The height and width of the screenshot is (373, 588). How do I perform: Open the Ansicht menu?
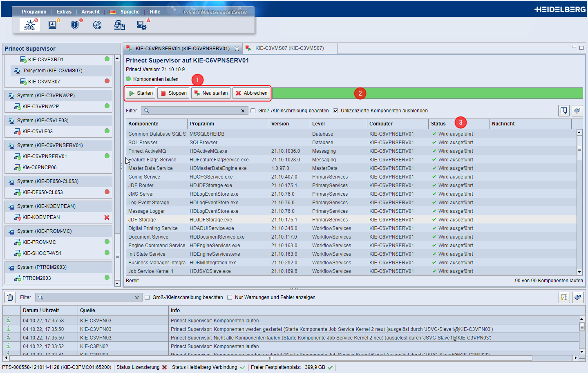[90, 12]
